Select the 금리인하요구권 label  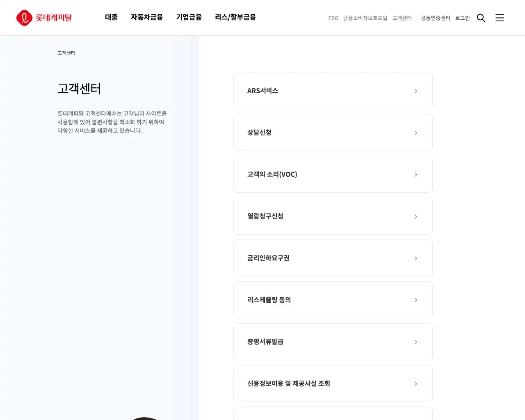[x=268, y=258]
